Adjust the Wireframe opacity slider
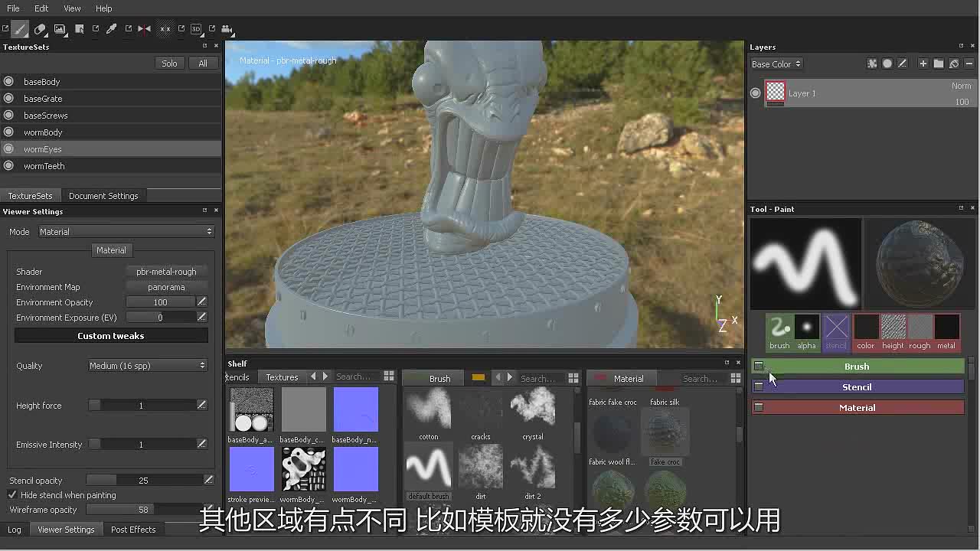Image resolution: width=980 pixels, height=551 pixels. 144,510
